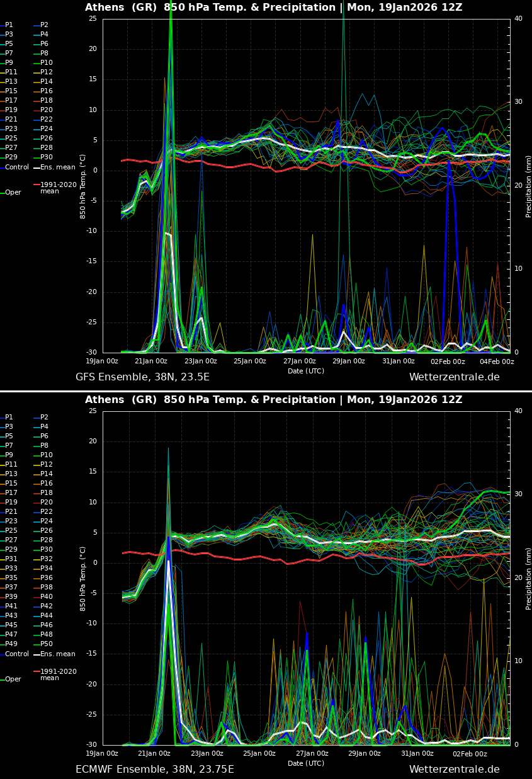Click the GFS Ensemble, 38N, 23.5E caption
This screenshot has height=779, width=532.
coord(142,377)
